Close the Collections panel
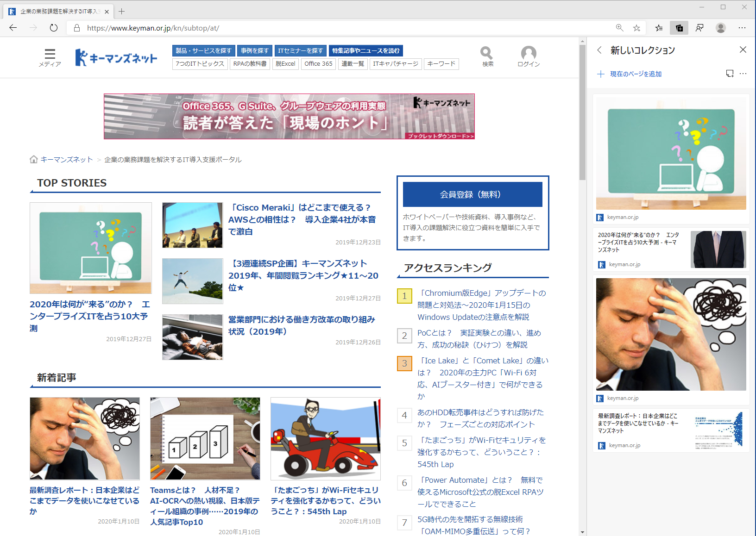This screenshot has width=756, height=536. pos(743,50)
